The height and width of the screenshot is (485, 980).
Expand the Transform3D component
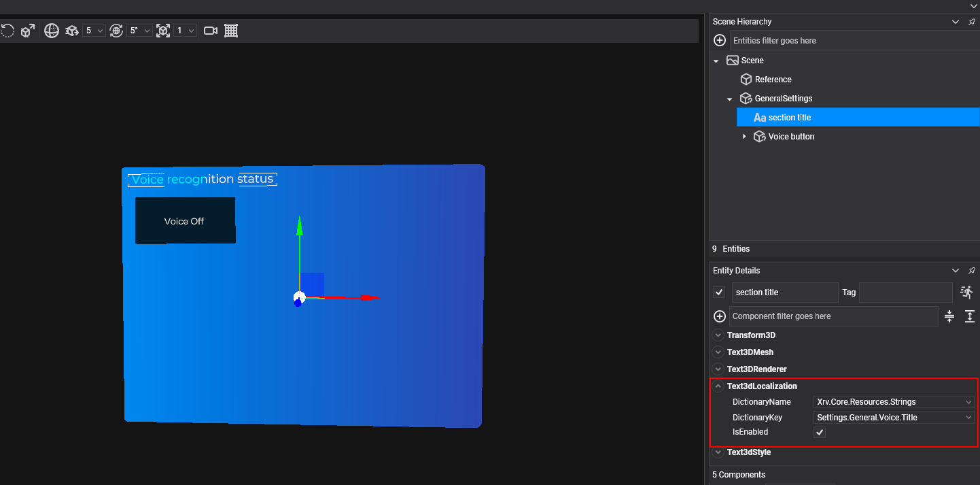pos(718,335)
